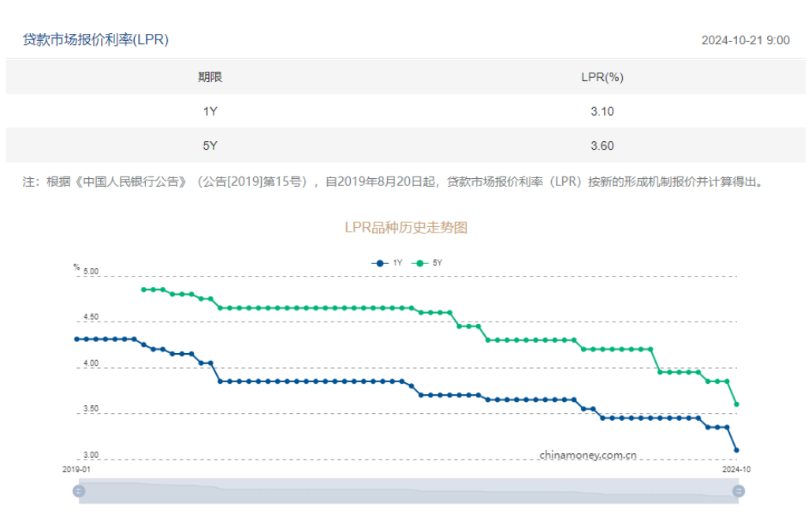812x532 pixels.
Task: Toggle the 1Y series legend
Action: coord(387,263)
